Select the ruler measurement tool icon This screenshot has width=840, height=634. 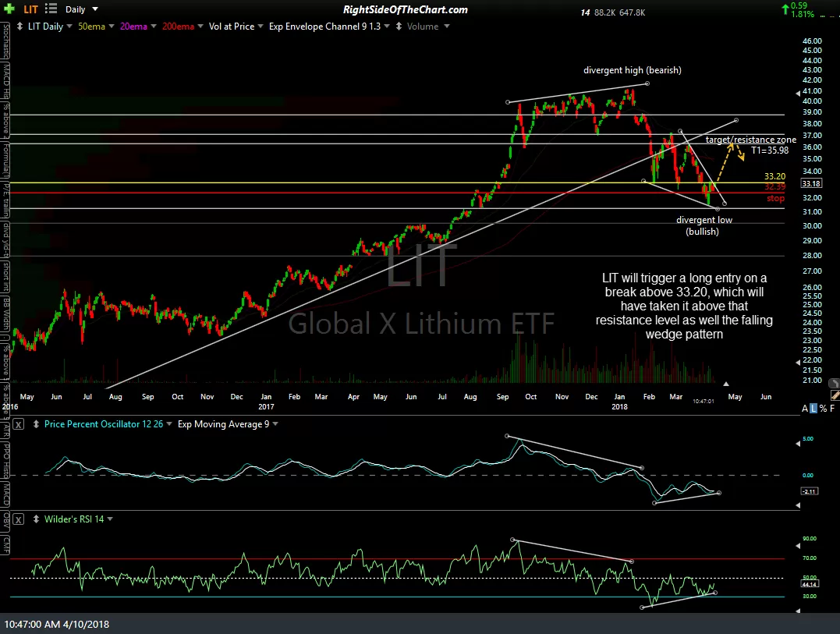click(835, 395)
